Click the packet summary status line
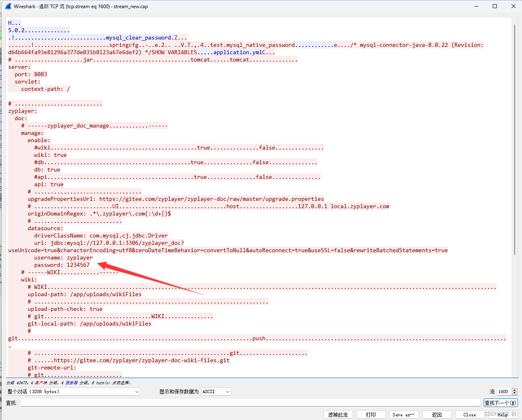This screenshot has width=522, height=420. pyautogui.click(x=68, y=383)
